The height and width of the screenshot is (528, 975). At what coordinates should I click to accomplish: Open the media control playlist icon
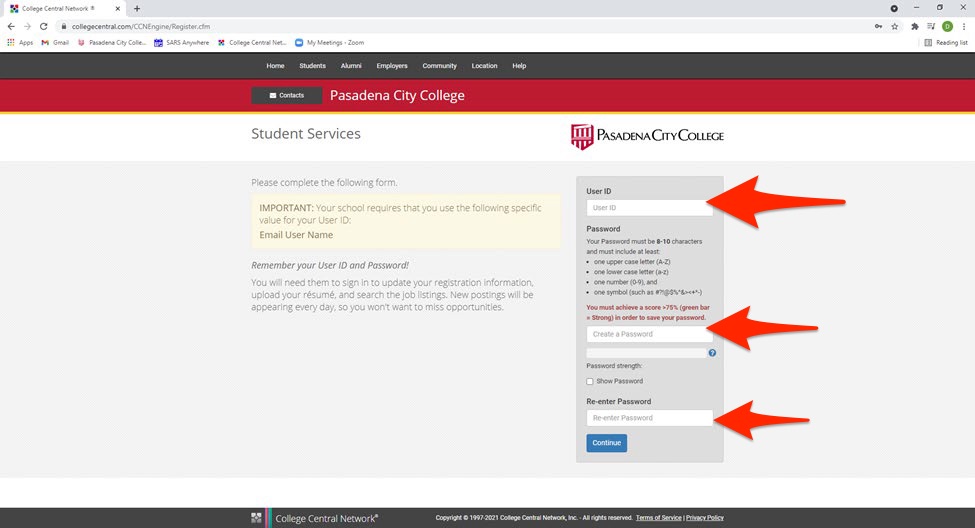(931, 26)
